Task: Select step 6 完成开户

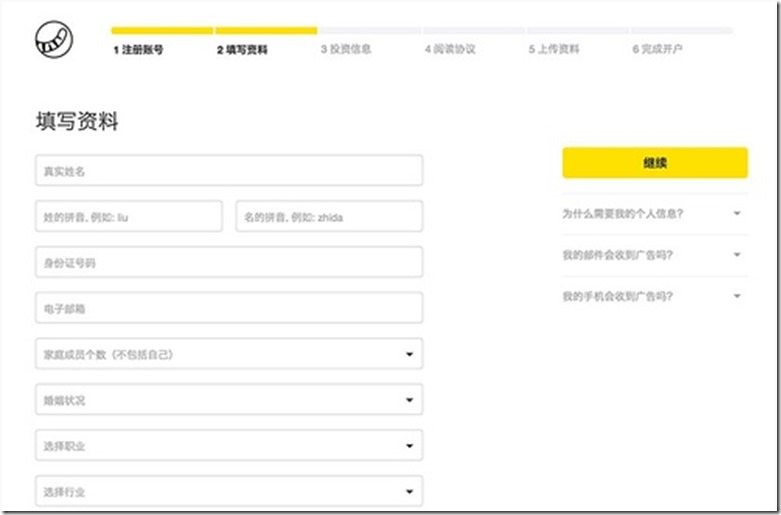Action: (x=658, y=49)
